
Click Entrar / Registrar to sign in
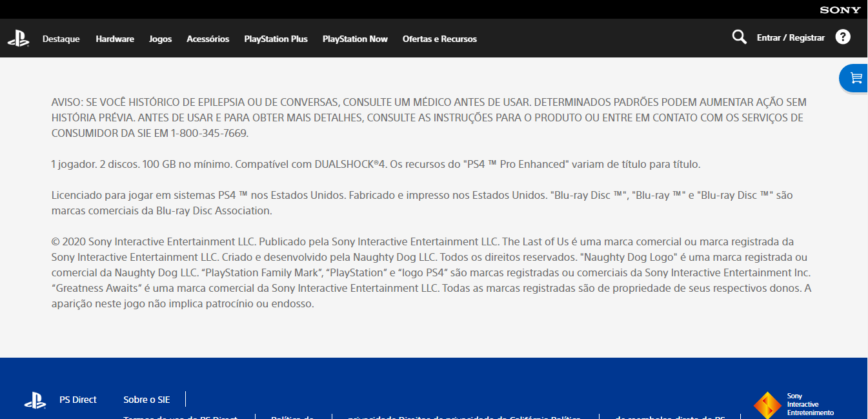pyautogui.click(x=791, y=37)
